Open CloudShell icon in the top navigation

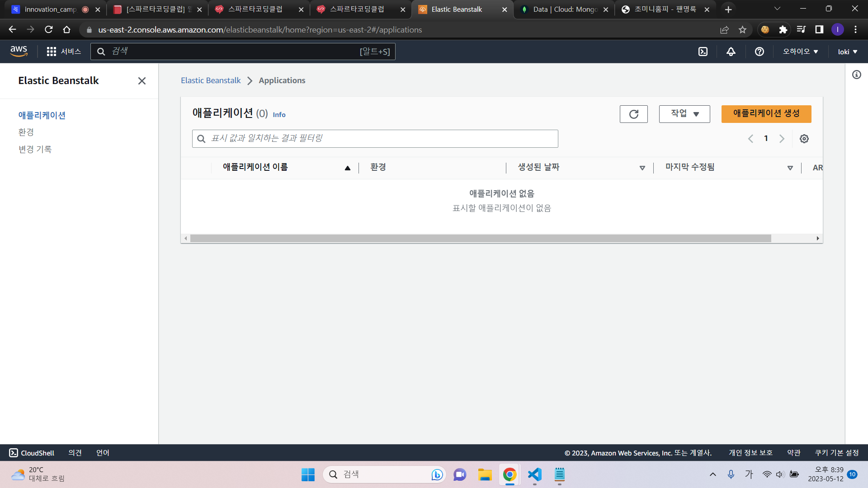tap(703, 52)
